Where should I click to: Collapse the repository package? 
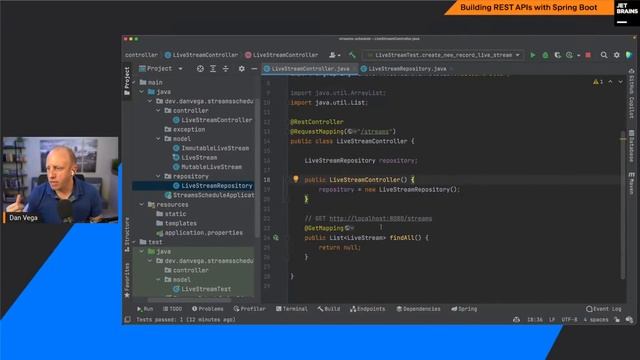[x=158, y=176]
